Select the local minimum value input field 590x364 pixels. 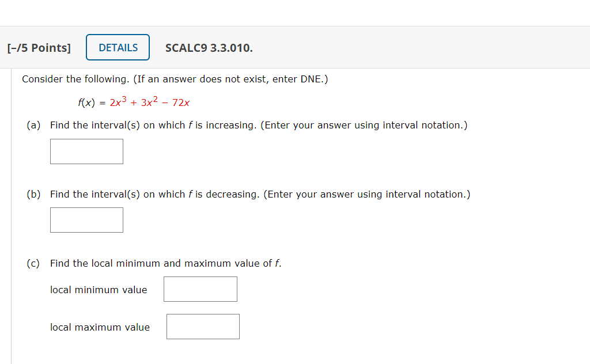click(x=200, y=289)
